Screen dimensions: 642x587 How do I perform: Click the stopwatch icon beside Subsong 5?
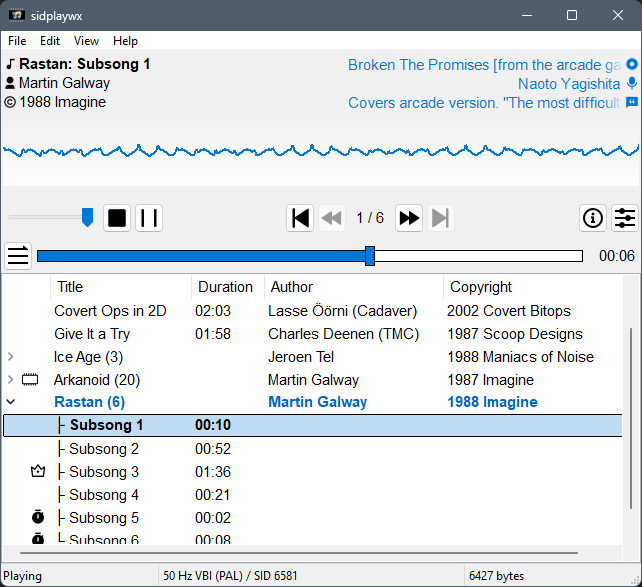pyautogui.click(x=38, y=518)
